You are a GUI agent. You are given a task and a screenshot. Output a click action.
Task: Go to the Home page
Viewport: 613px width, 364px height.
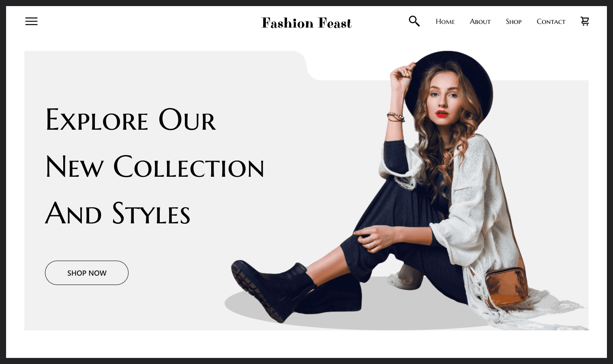pyautogui.click(x=445, y=21)
